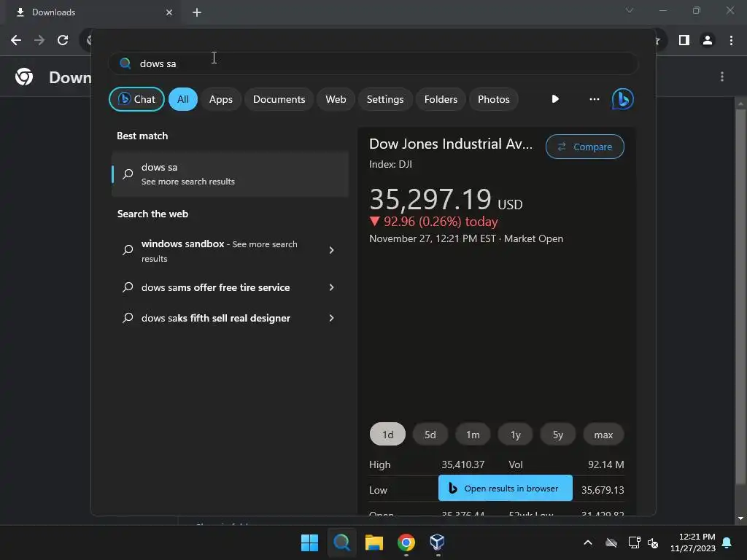This screenshot has height=560, width=747.
Task: Expand the 'dows sams offer free tire service' chevron
Action: tap(332, 287)
